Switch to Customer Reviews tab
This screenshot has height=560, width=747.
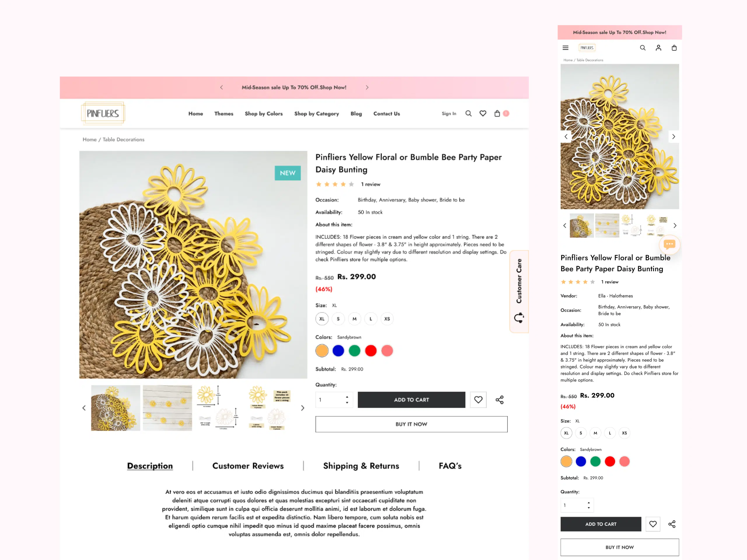click(248, 466)
